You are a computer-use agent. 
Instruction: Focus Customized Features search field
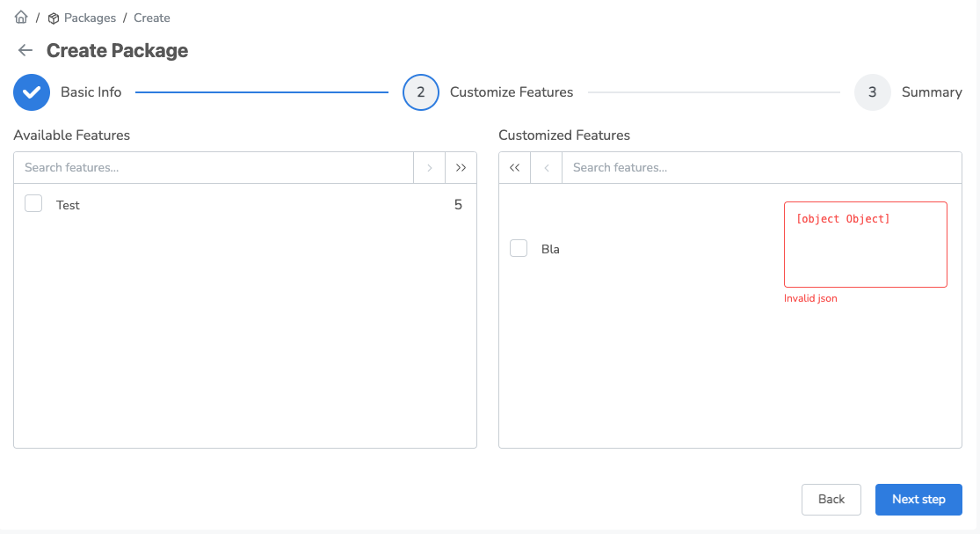(761, 167)
